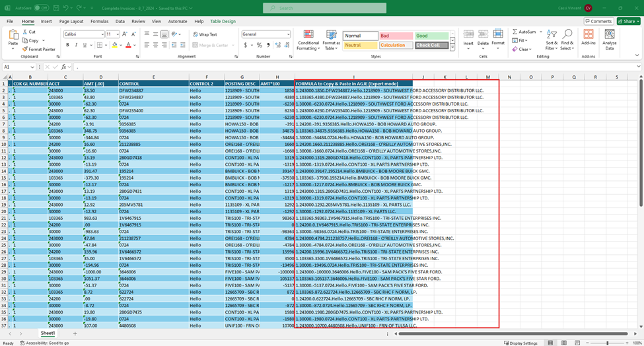The width and height of the screenshot is (644, 346).
Task: Open the Calibri font name dropdown
Action: pos(102,34)
